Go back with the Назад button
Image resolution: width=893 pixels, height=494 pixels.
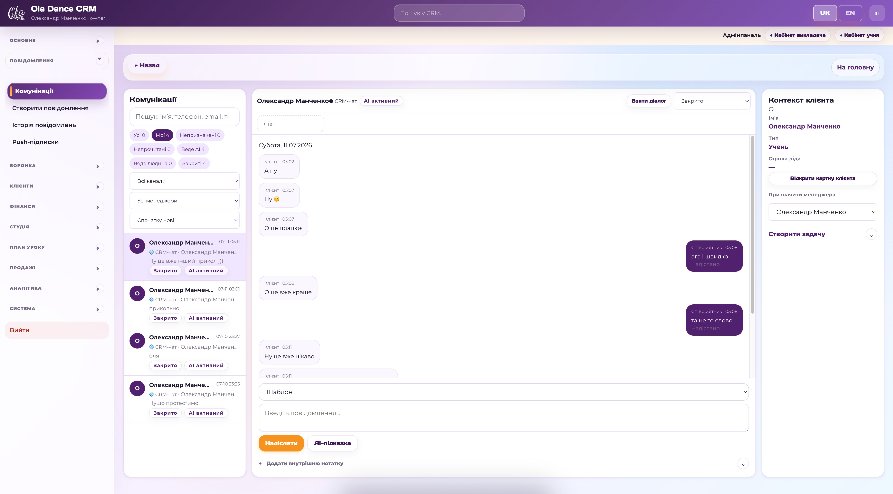[x=147, y=66]
